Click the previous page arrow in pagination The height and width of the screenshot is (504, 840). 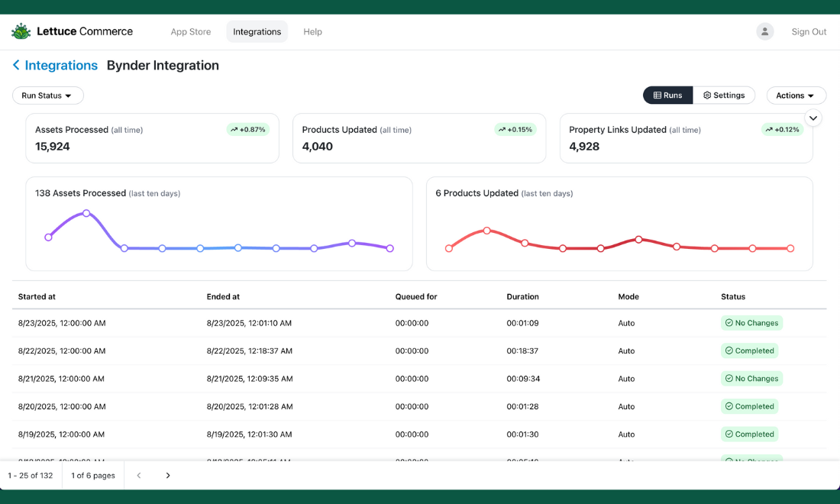click(x=139, y=476)
